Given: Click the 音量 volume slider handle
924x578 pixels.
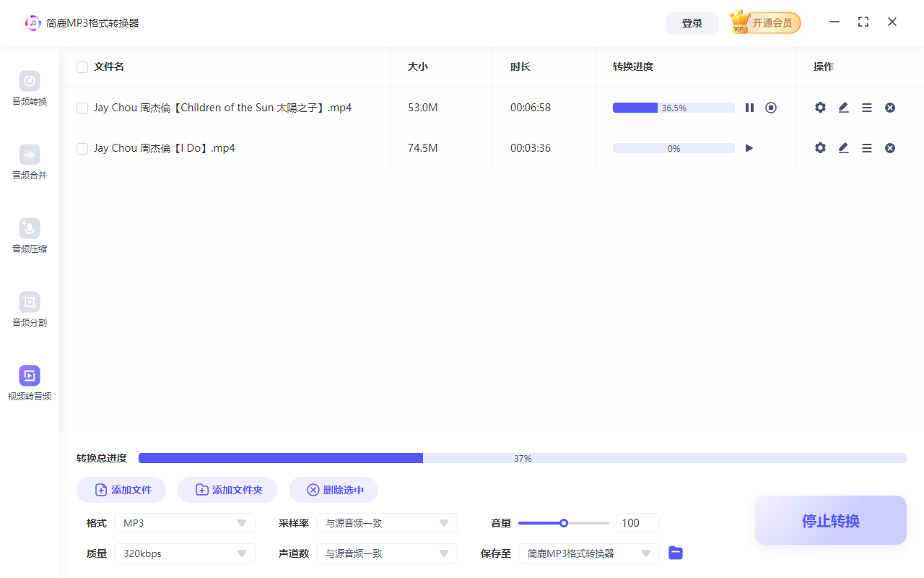Looking at the screenshot, I should click(x=564, y=523).
